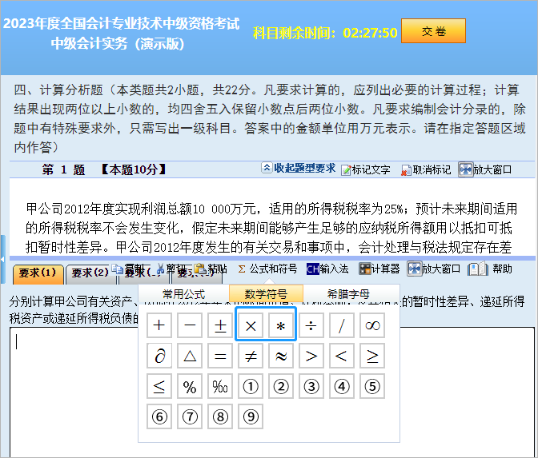Insert circled number ④
This screenshot has height=458, width=538.
coord(342,386)
